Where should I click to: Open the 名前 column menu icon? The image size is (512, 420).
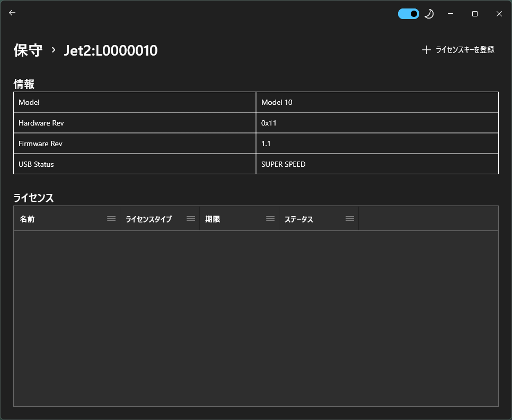(x=111, y=219)
